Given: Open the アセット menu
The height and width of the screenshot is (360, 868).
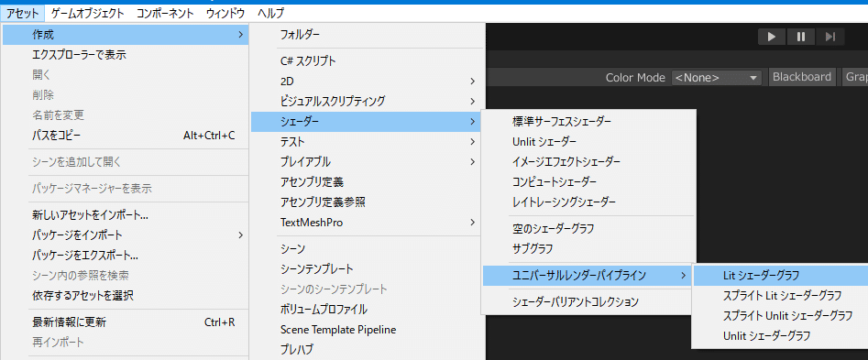Looking at the screenshot, I should point(23,13).
